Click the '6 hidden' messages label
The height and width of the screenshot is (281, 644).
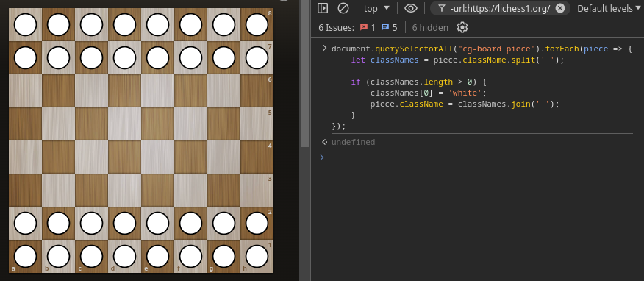430,27
